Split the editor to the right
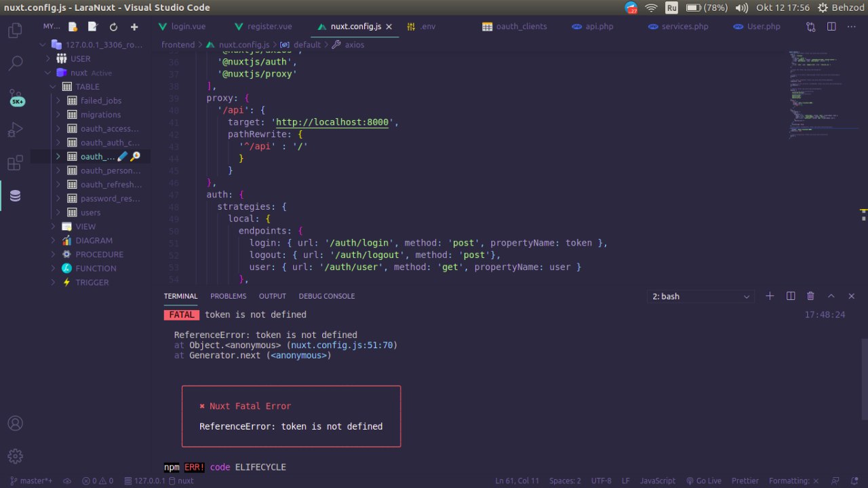868x488 pixels. [x=831, y=26]
